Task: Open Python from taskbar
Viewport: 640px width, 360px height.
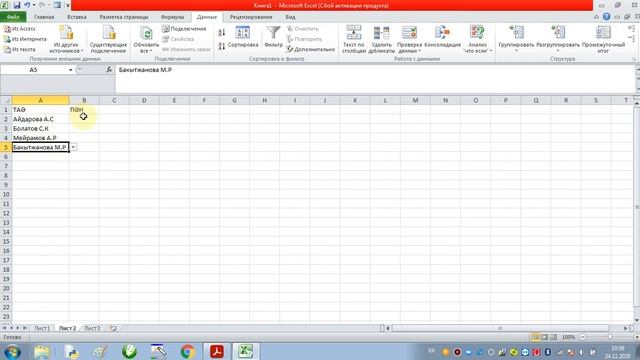Action: 71,351
